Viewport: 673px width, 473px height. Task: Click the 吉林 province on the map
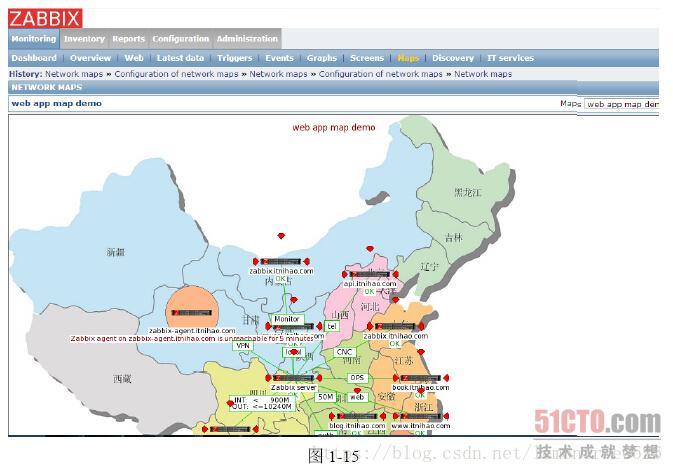tap(454, 237)
